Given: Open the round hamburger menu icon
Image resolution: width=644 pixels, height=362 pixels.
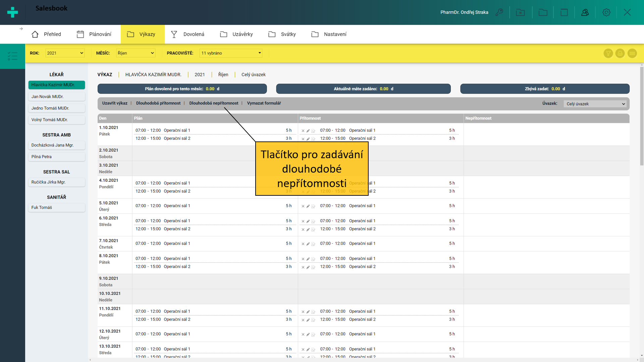Looking at the screenshot, I should point(632,53).
